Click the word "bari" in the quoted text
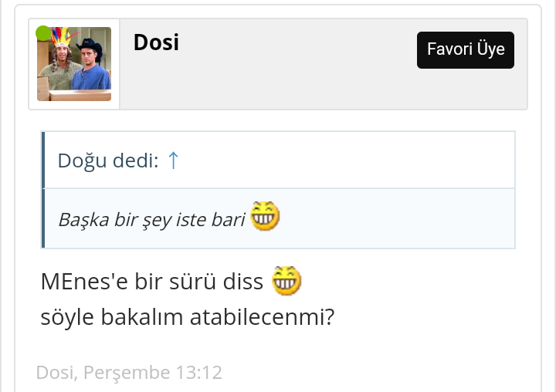Screen dimensions: 556x392 click(229, 220)
